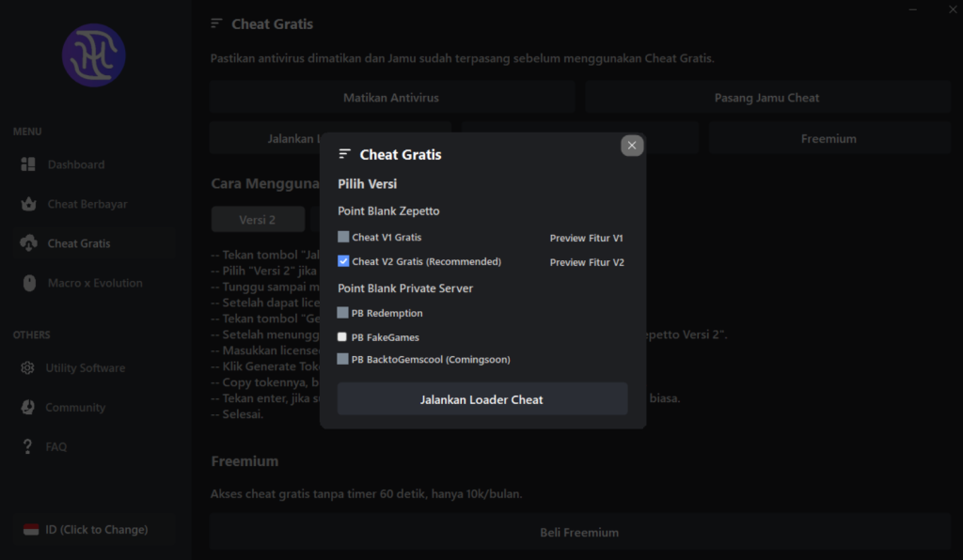Click the crown icon for Cheat Berbayar
This screenshot has height=560, width=963.
[x=28, y=204]
